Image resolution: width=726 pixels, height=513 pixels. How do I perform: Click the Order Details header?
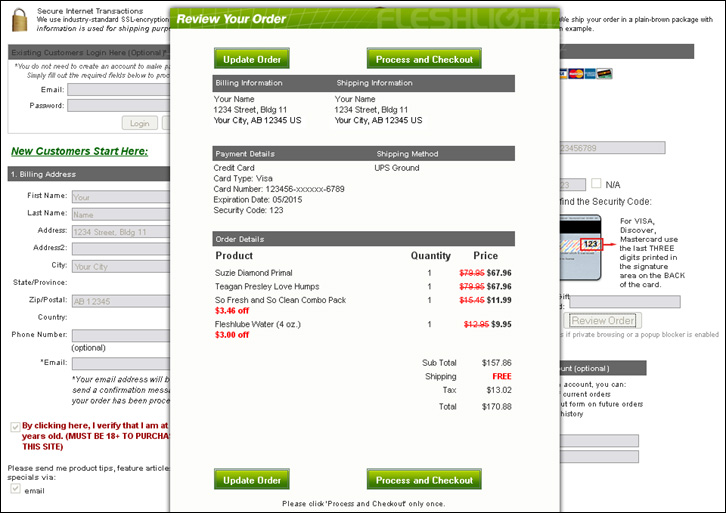pyautogui.click(x=239, y=239)
